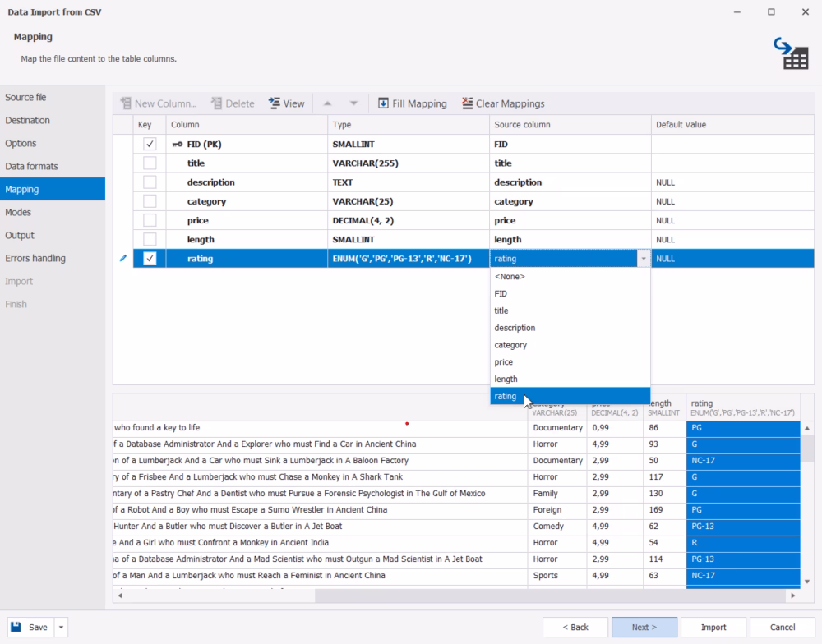The height and width of the screenshot is (644, 822).
Task: Click the Delete column toolbar button
Action: (233, 103)
